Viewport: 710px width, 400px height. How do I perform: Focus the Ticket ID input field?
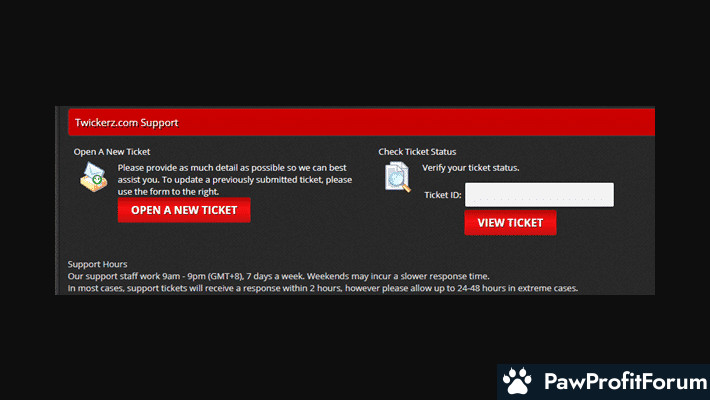click(539, 194)
